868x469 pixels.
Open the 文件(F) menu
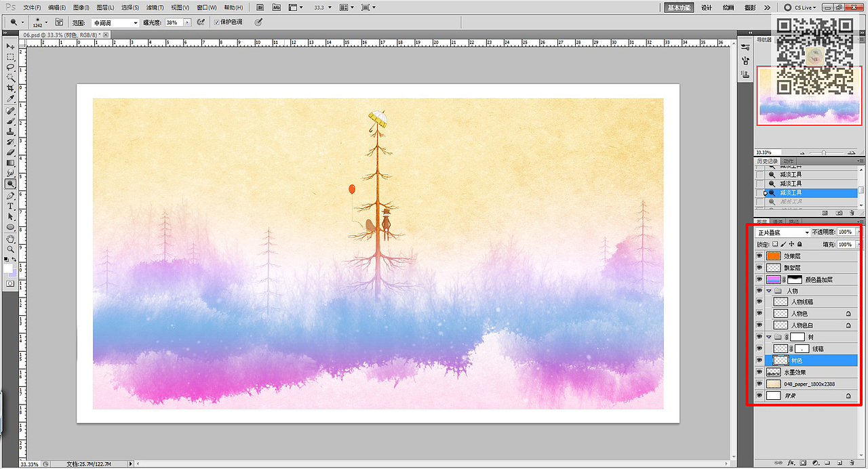[x=32, y=7]
